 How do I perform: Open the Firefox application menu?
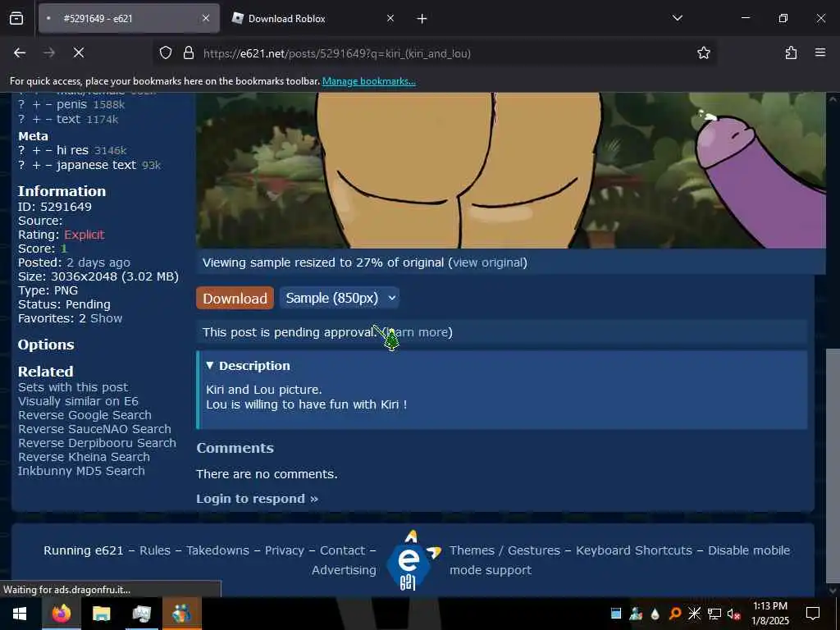(x=820, y=52)
